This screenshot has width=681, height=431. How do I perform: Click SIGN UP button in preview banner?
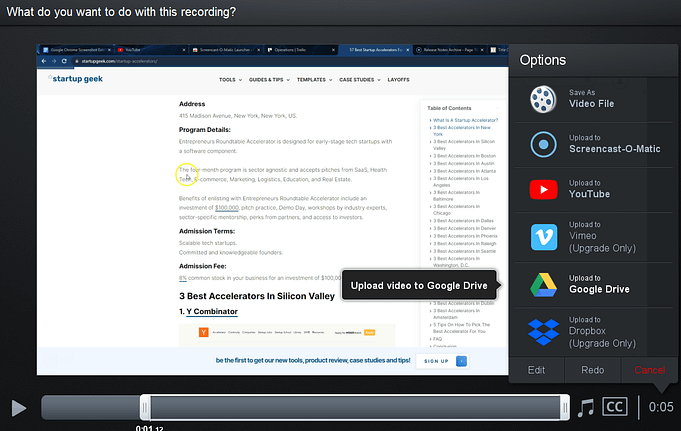coord(442,361)
